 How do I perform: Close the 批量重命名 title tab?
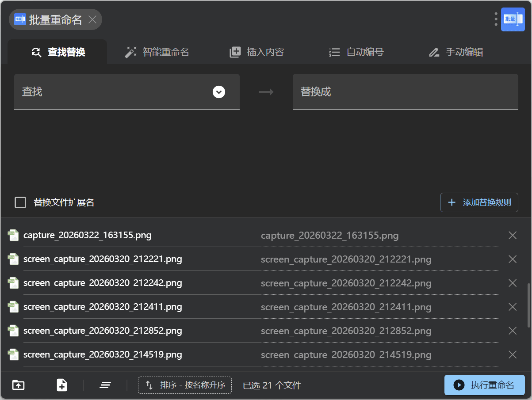click(92, 19)
